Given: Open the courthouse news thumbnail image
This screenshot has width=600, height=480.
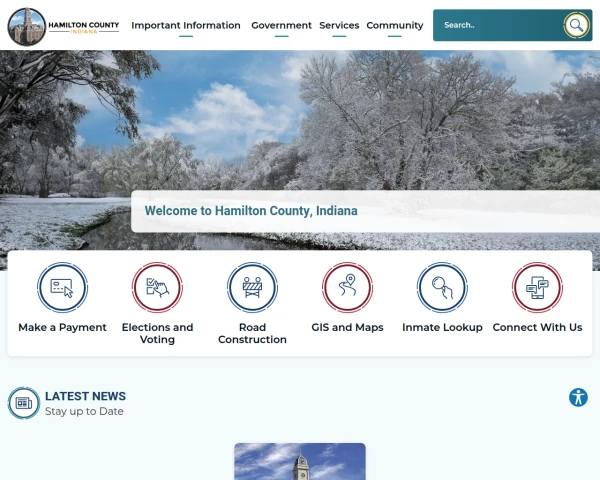Looking at the screenshot, I should point(300,462).
